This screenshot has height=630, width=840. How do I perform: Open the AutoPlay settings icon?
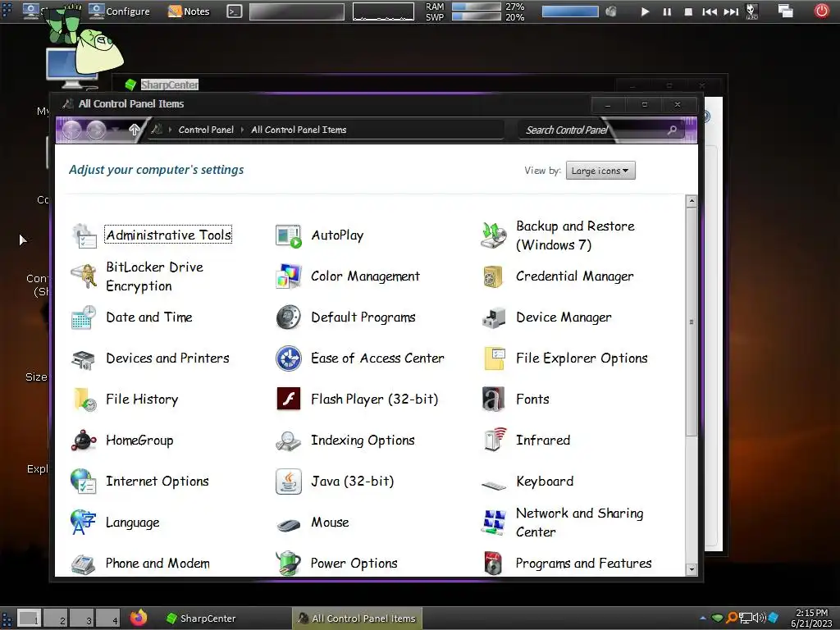289,235
